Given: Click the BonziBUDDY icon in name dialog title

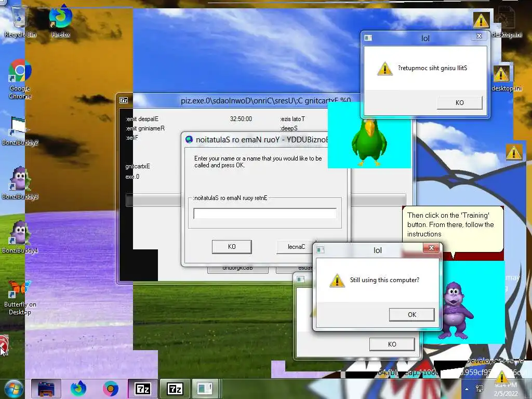Looking at the screenshot, I should tap(189, 139).
